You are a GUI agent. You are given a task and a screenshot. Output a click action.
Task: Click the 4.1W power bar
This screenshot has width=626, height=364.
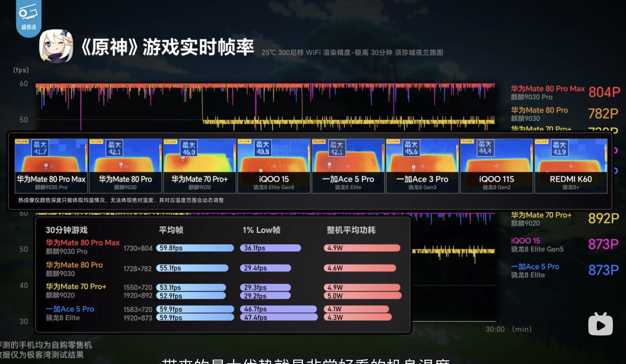pyautogui.click(x=356, y=309)
